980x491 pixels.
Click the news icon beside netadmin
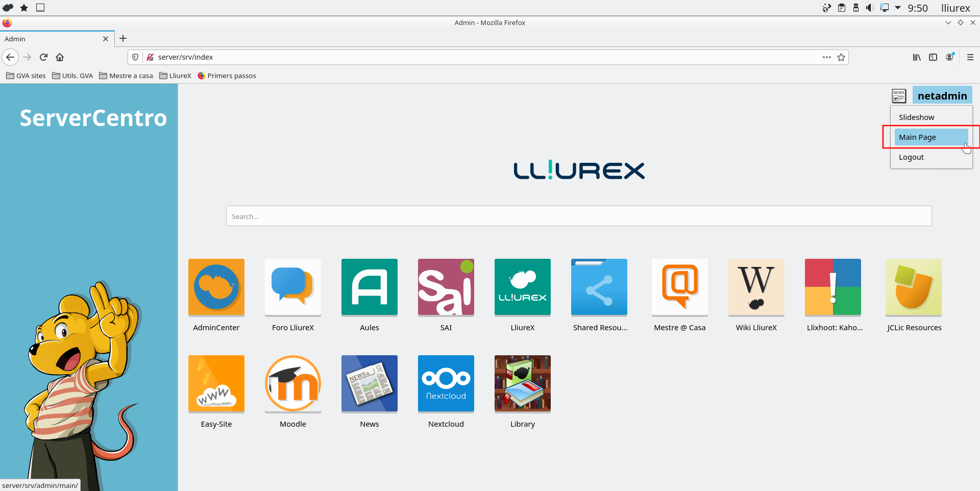[898, 96]
